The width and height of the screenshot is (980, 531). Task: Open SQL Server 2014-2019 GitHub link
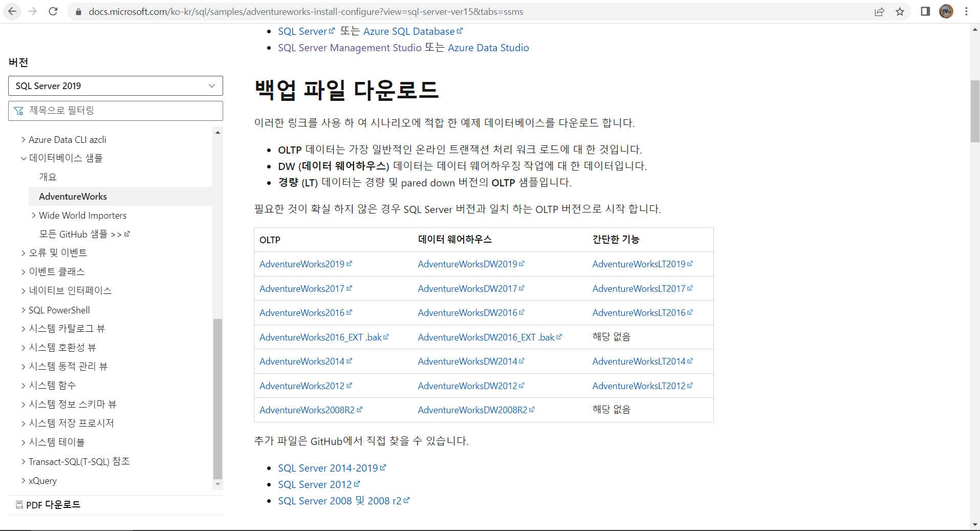pyautogui.click(x=332, y=468)
